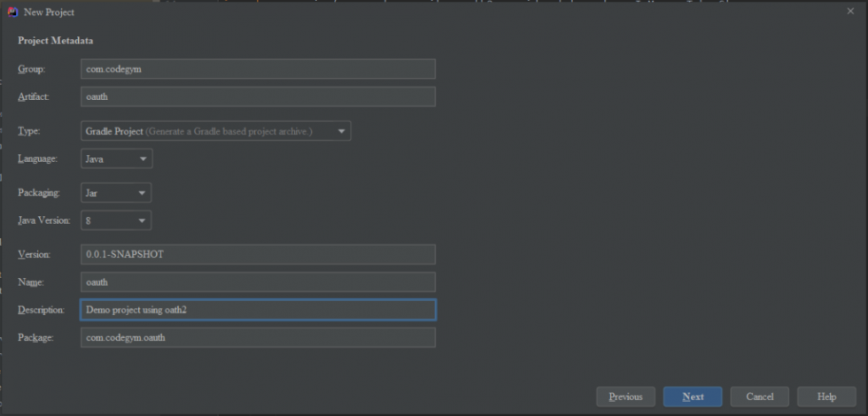Click the Java Version dropdown arrow icon

[143, 220]
